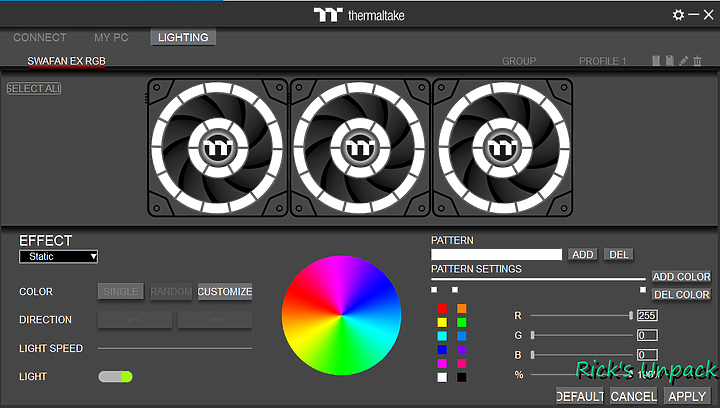Screen dimensions: 720x408
Task: Click the B value input field
Action: [x=647, y=355]
